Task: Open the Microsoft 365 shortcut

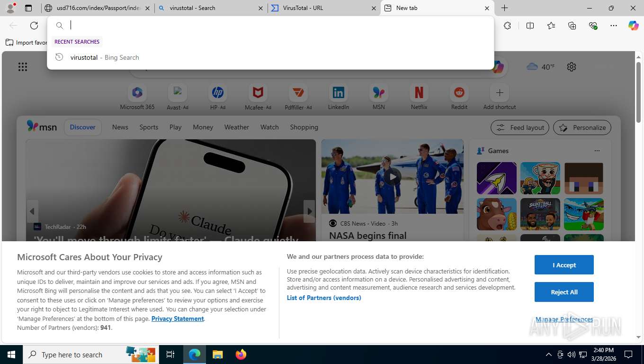Action: [137, 98]
